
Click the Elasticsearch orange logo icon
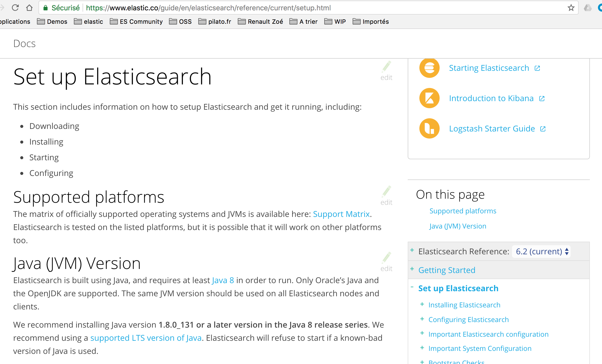[429, 68]
